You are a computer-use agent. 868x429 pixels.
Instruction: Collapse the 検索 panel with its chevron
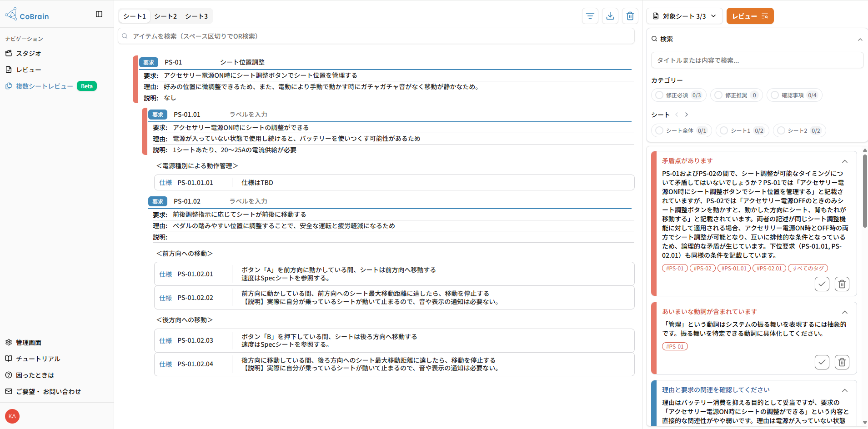tap(859, 40)
